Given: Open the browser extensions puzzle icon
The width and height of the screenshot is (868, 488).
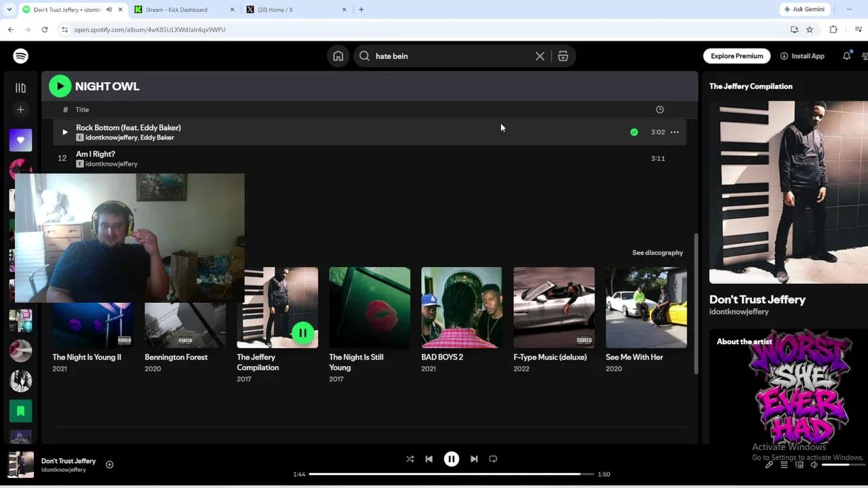Looking at the screenshot, I should [833, 30].
